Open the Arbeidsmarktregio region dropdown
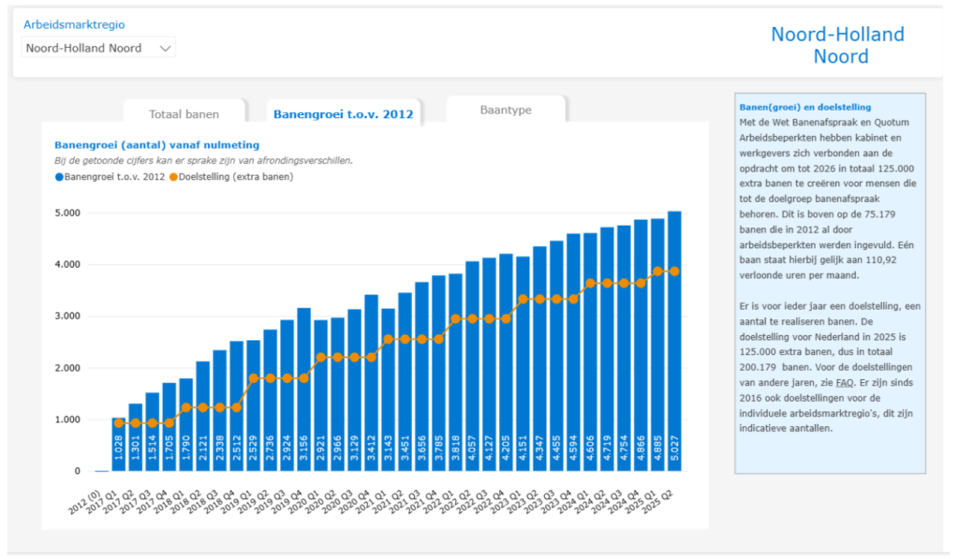The width and height of the screenshot is (959, 560). [98, 48]
